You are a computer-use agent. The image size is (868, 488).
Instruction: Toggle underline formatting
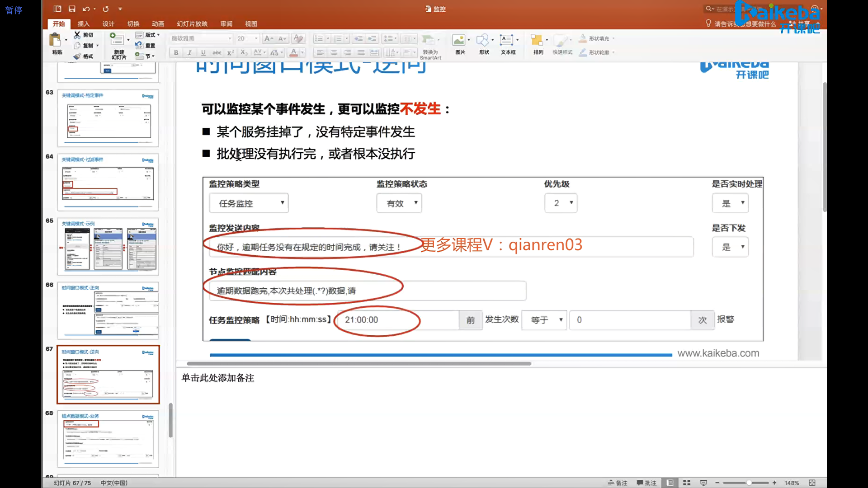point(203,52)
